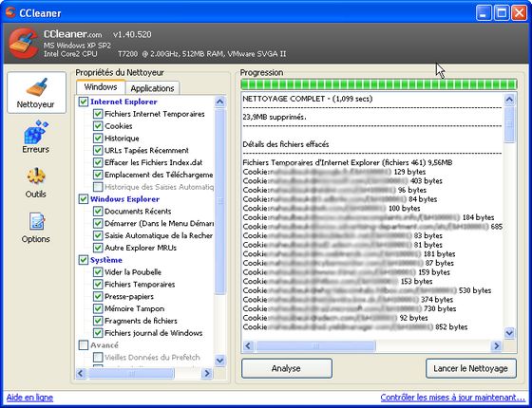Enable Historique des Saisies Automatiques

(98, 187)
